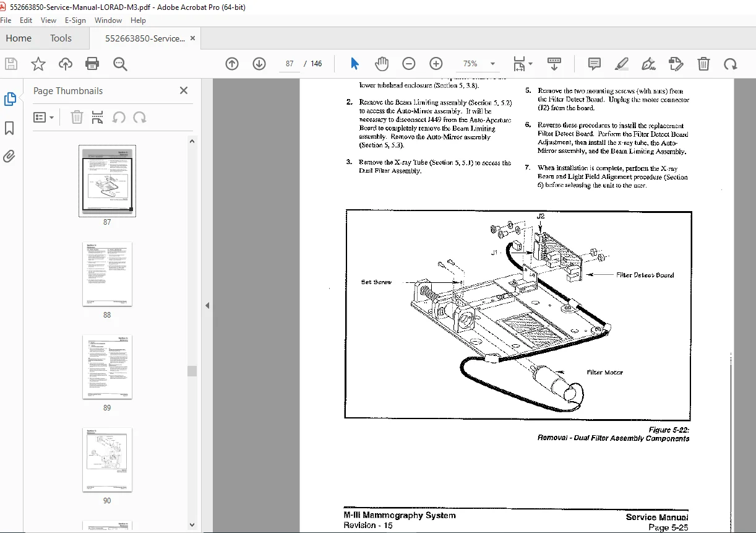756x533 pixels.
Task: Go to the next page with the down arrow
Action: 259,64
